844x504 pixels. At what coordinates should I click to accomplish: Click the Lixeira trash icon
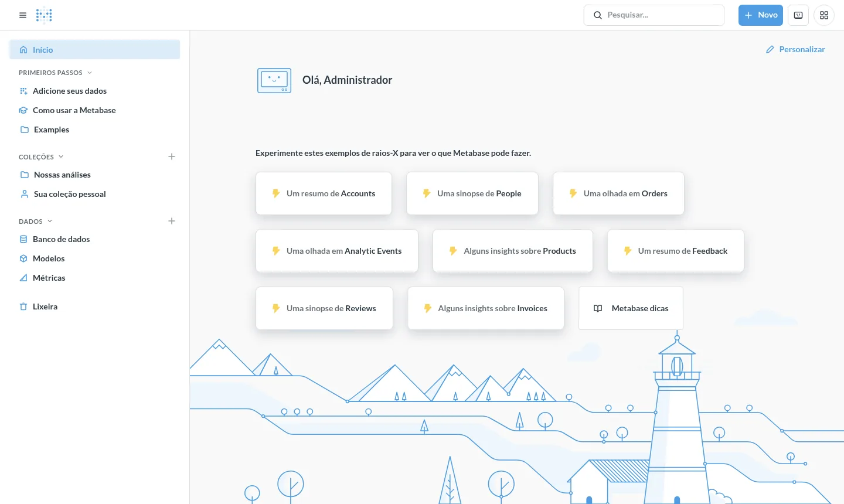23,307
